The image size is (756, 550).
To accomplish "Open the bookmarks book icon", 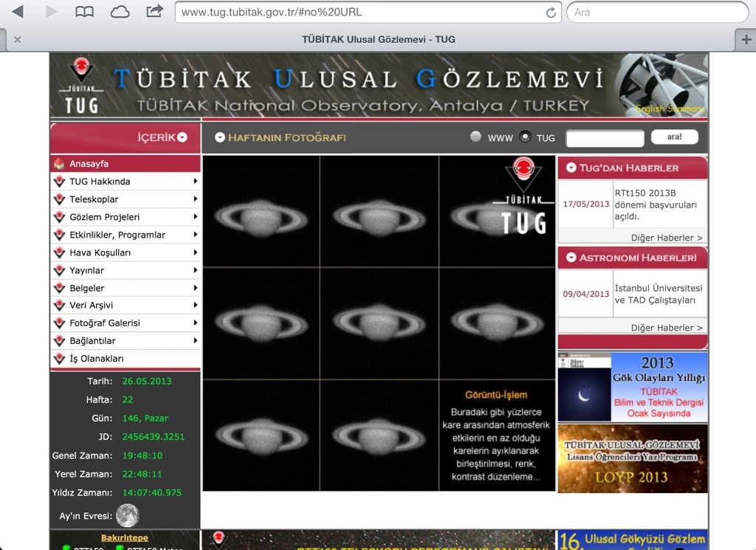I will (x=85, y=12).
